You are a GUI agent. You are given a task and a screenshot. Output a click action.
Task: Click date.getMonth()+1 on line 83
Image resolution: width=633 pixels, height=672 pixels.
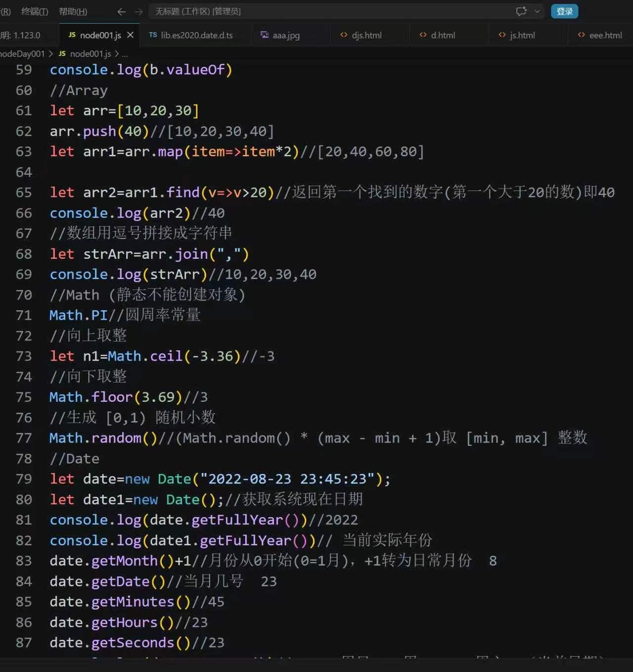pos(120,561)
